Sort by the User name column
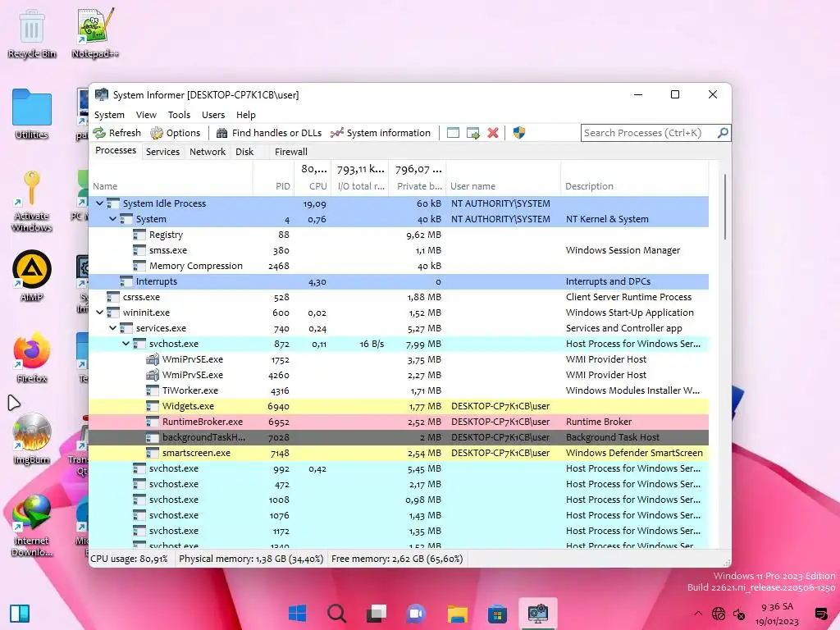Image resolution: width=840 pixels, height=630 pixels. [x=503, y=178]
